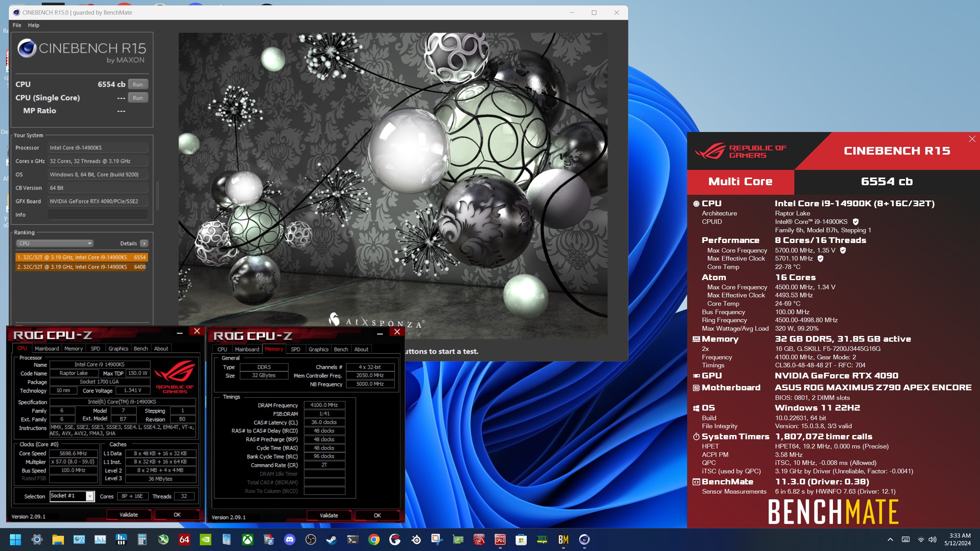This screenshot has width=980, height=551.
Task: Open the Windows Start menu
Action: click(15, 540)
